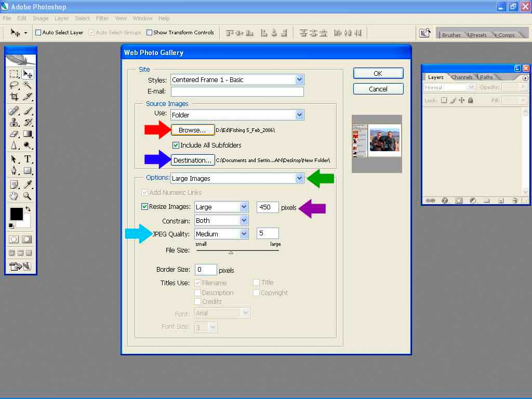Pick the Blur tool
The width and height of the screenshot is (532, 399).
coord(14,145)
